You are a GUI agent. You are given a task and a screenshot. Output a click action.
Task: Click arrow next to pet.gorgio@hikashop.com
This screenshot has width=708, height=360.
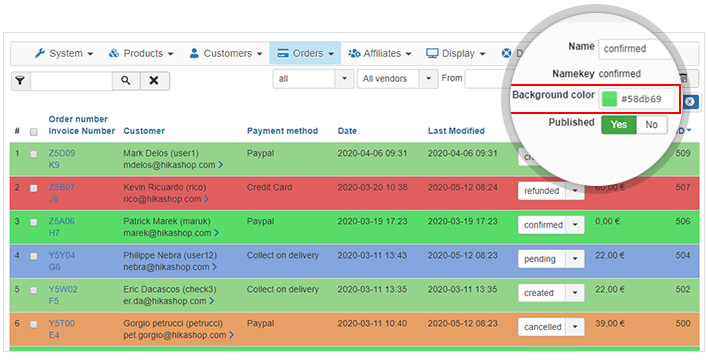(231, 335)
